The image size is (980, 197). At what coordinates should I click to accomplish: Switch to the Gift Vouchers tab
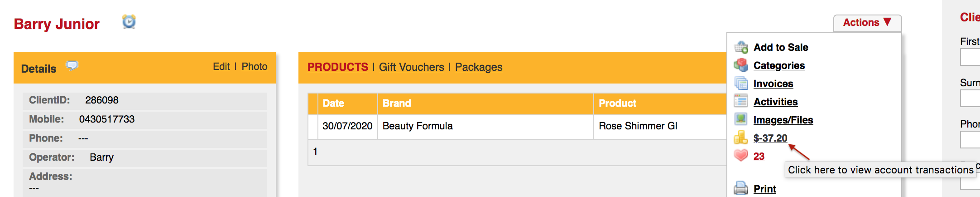point(411,67)
